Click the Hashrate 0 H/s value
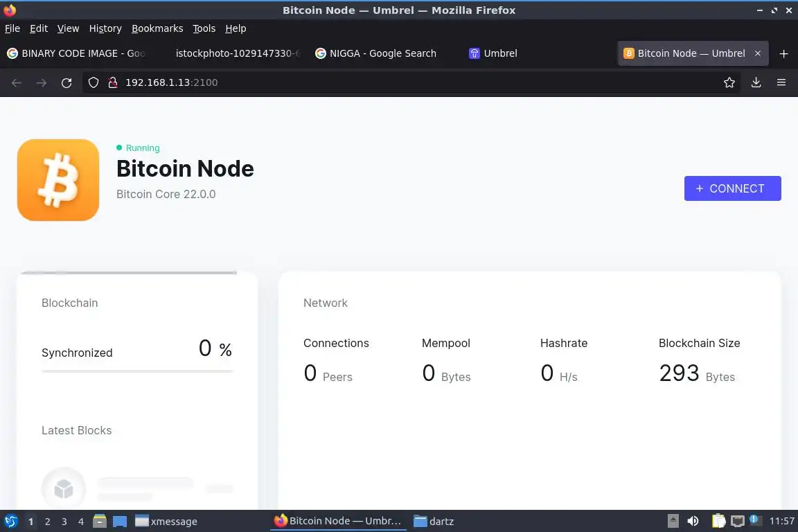The image size is (798, 532). click(559, 373)
